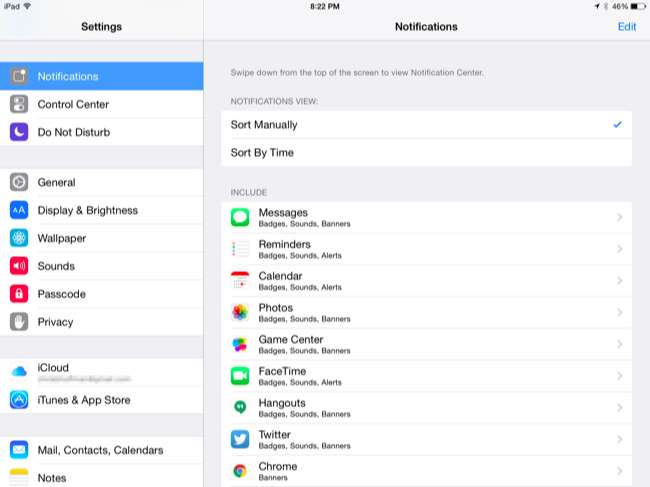Tap the Sort Manually checkmark
This screenshot has width=650, height=487.
[617, 124]
